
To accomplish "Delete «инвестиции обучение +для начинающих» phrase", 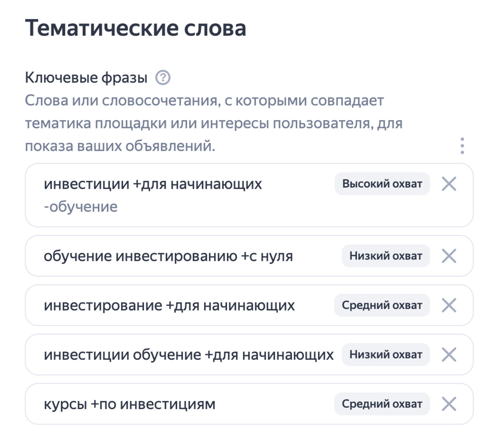I will 449,355.
